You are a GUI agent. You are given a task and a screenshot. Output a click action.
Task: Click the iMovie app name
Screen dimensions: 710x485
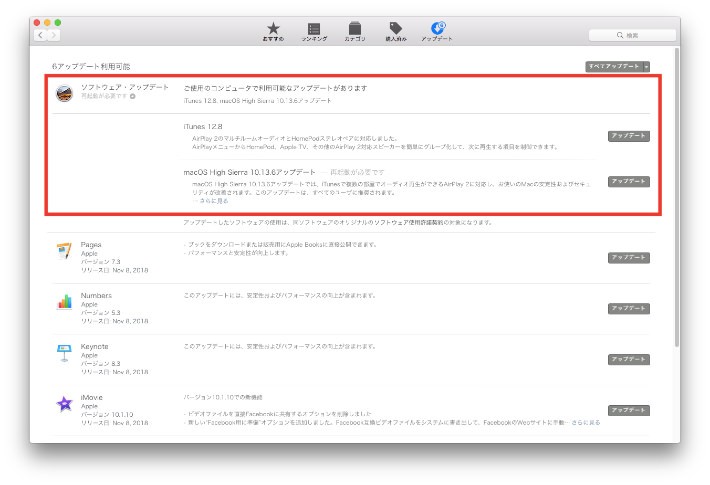[x=91, y=397]
